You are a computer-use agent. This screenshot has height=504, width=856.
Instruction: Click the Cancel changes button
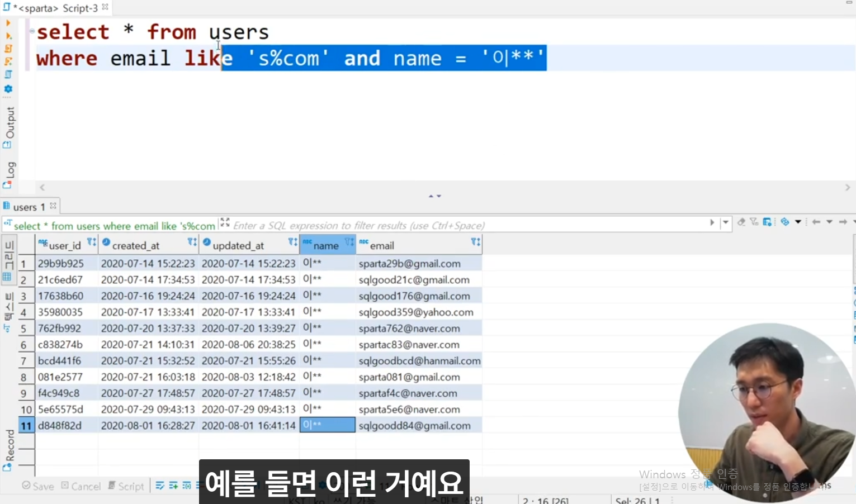[81, 486]
